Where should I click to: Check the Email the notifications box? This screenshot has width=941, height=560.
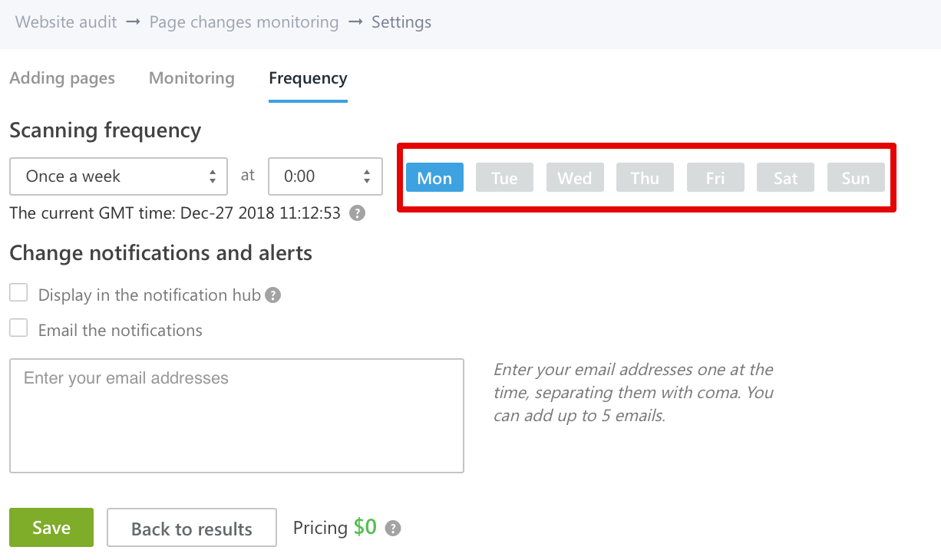tap(18, 328)
